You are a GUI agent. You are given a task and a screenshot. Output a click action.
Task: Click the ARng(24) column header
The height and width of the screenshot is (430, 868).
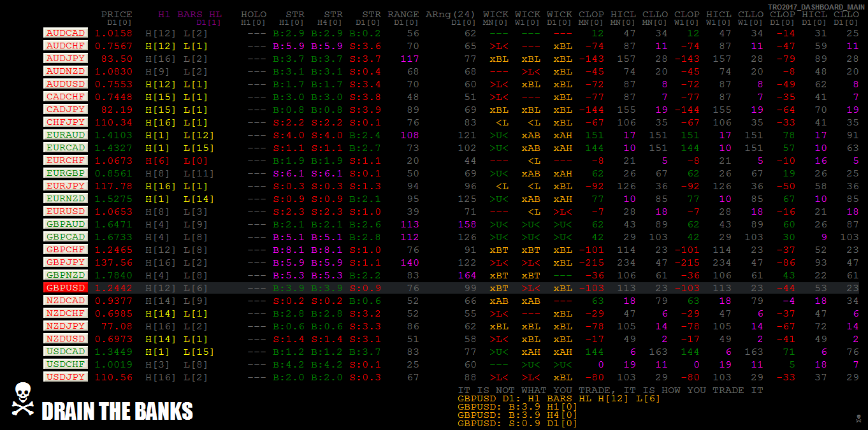[x=451, y=14]
